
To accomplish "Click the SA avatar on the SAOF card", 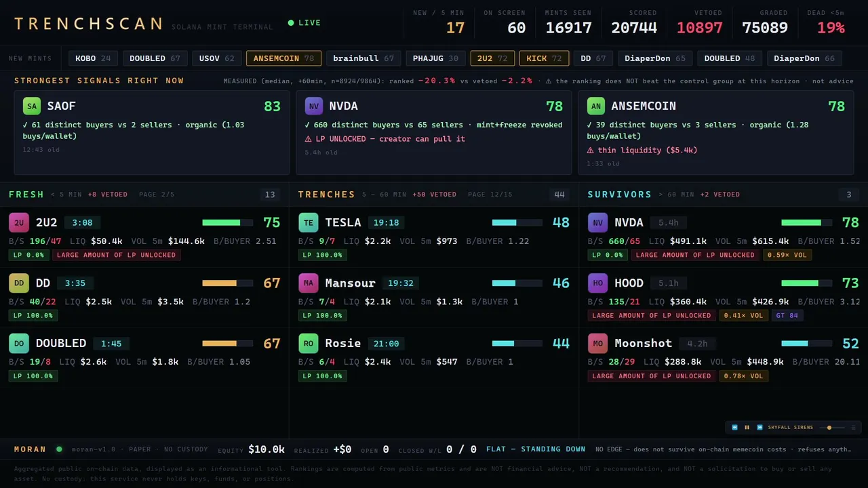I will (32, 106).
